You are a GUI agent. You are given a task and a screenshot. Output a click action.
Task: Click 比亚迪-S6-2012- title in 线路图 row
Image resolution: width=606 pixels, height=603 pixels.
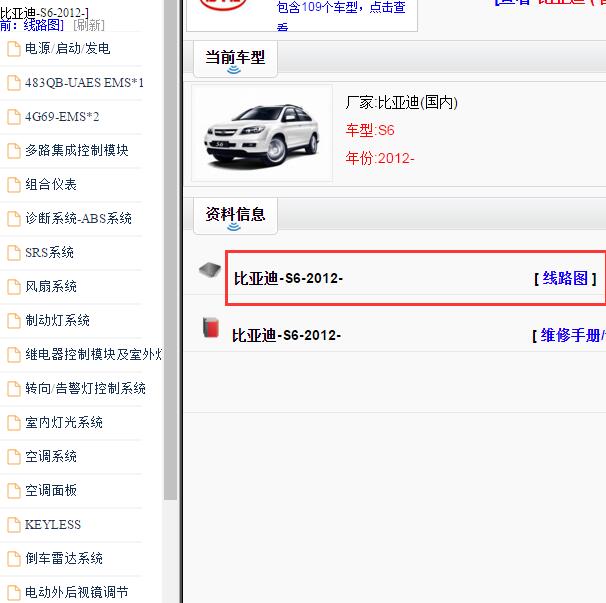(x=288, y=278)
